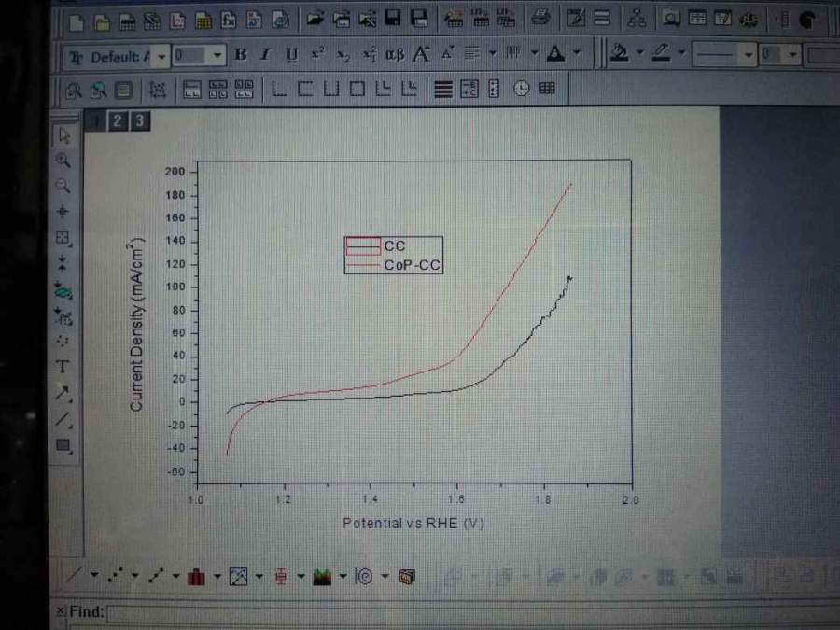This screenshot has width=840, height=630.
Task: Click the first Save floppy disk icon
Action: 393,19
